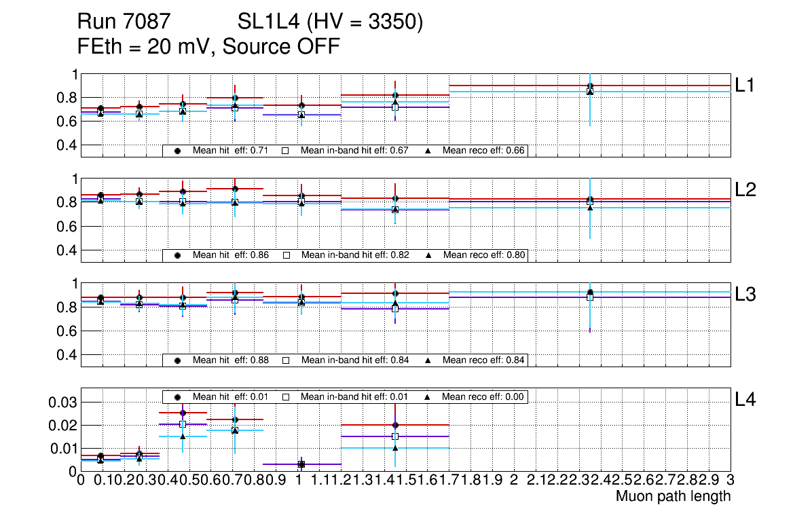Click 'Mean in-band hit eff: 0.84' legend entry
The width and height of the screenshot is (812, 524).
tap(354, 360)
